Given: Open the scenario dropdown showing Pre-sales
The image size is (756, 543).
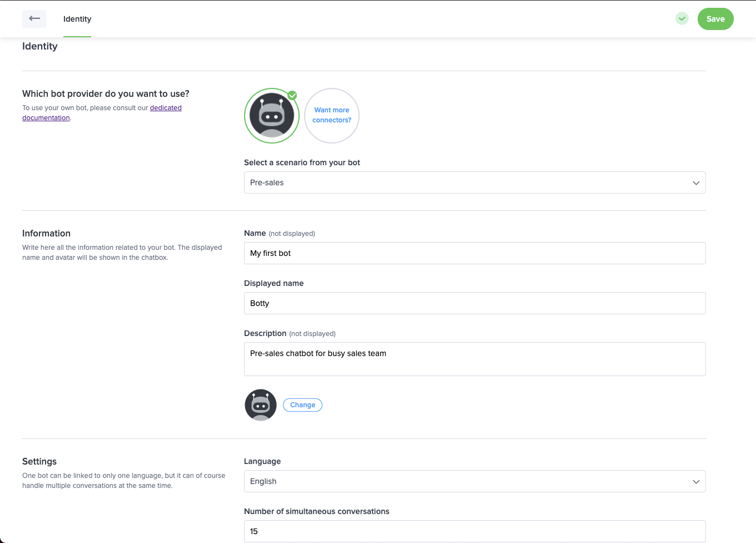Looking at the screenshot, I should (x=467, y=182).
